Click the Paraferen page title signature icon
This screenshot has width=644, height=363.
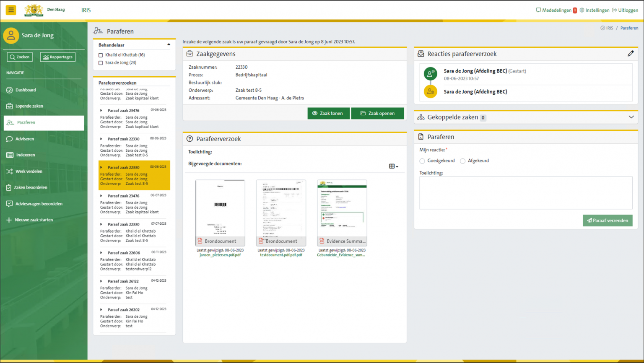pyautogui.click(x=98, y=31)
